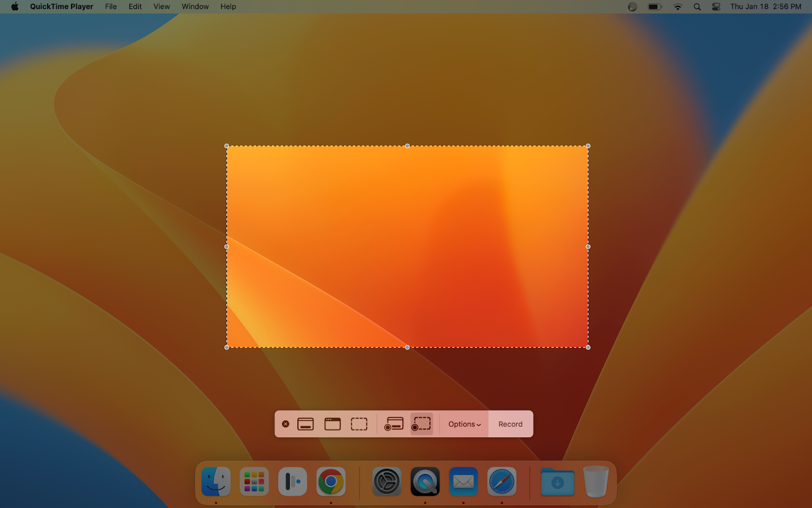This screenshot has width=812, height=508.
Task: Open the Downloads folder in Dock
Action: coord(557,482)
